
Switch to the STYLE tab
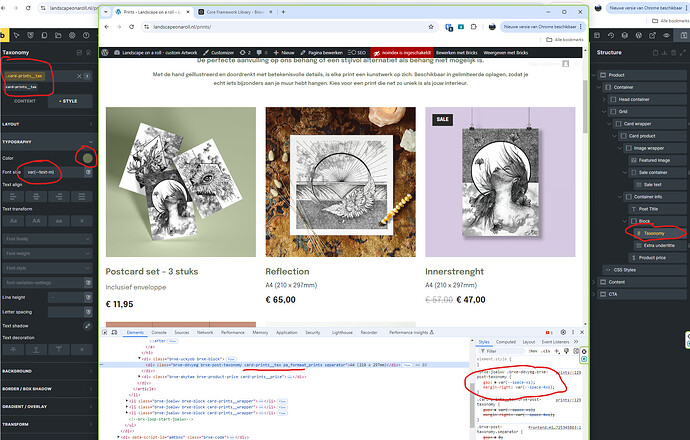tap(70, 101)
